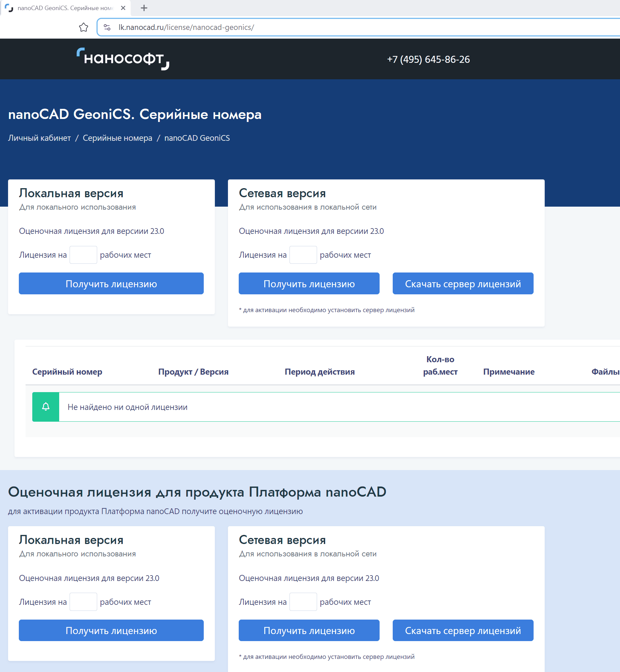
Task: Open site information icon in address bar
Action: (107, 27)
